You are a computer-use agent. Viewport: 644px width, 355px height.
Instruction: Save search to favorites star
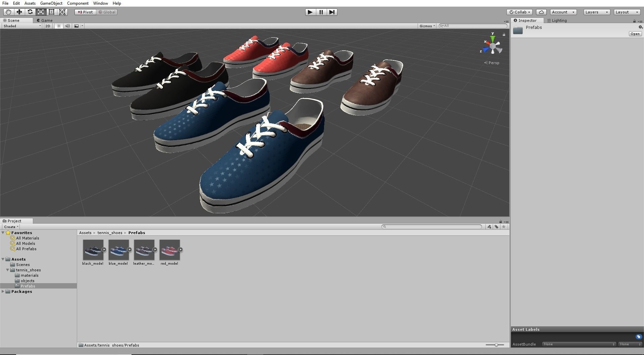[503, 227]
